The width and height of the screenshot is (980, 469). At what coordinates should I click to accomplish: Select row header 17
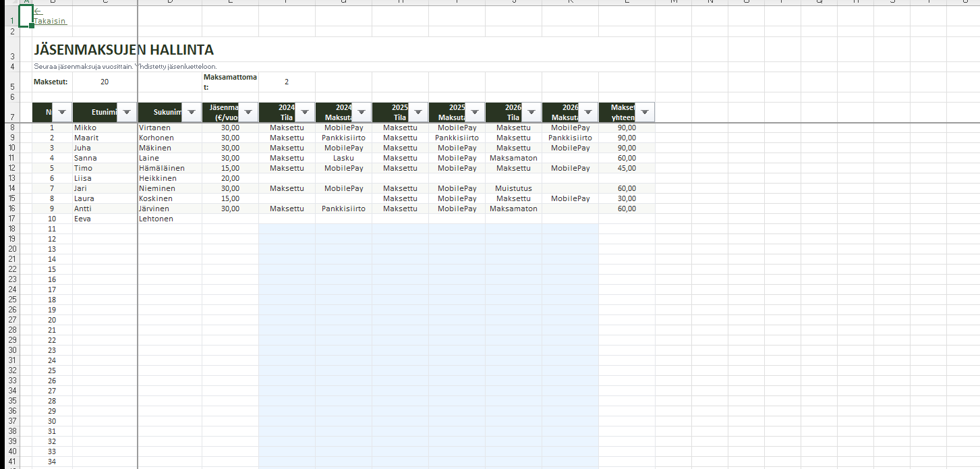click(12, 219)
